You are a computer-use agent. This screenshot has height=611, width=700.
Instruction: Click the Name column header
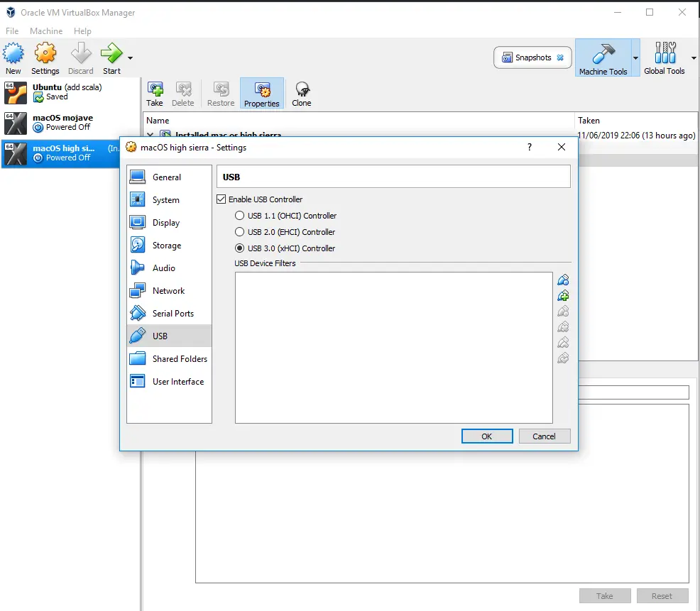point(359,121)
